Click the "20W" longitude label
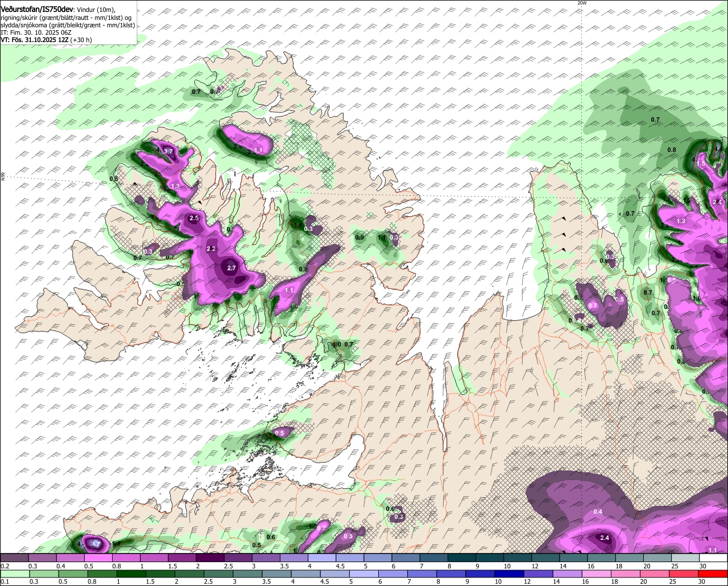Screen dimensions: 728x586 581,3
